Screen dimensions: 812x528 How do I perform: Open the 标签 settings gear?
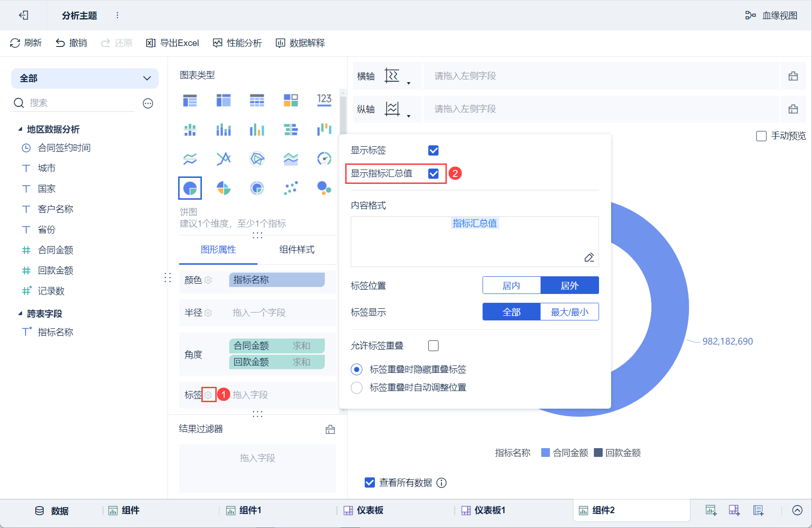208,395
